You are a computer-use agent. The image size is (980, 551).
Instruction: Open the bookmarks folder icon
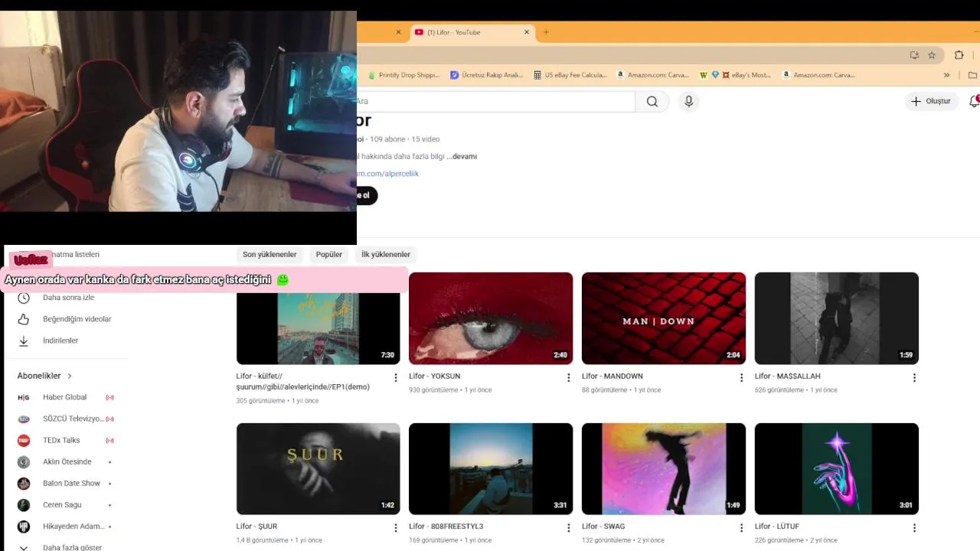[x=973, y=75]
